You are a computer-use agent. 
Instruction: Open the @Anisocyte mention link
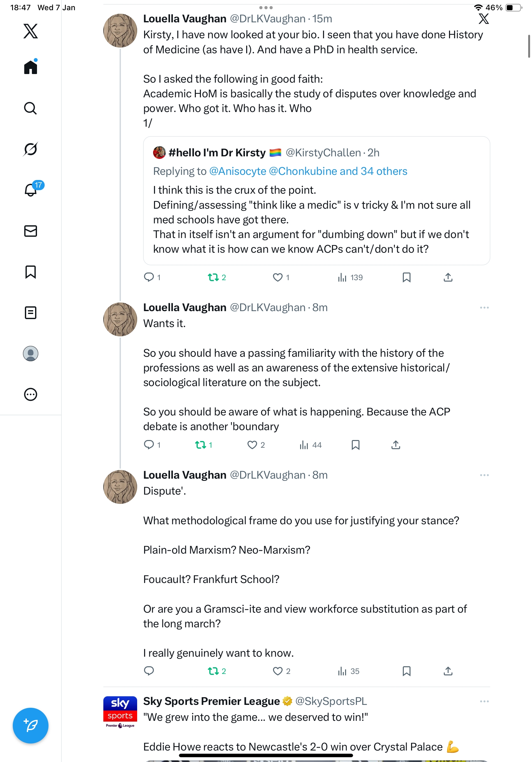238,171
